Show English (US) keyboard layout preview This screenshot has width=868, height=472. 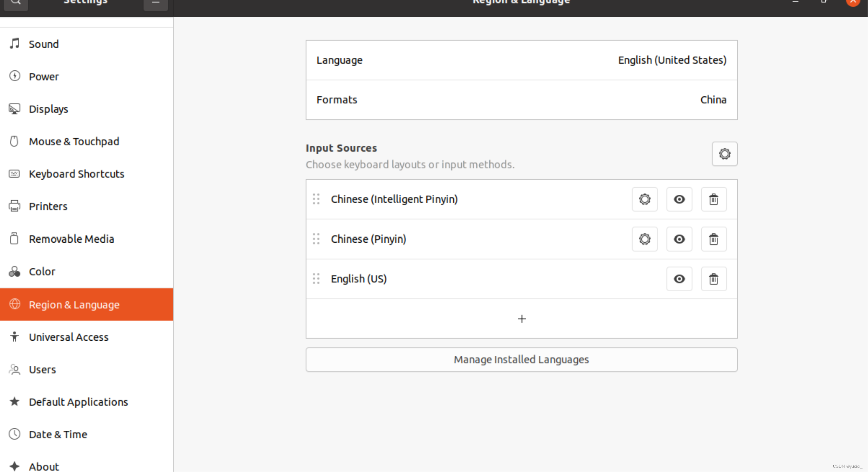pyautogui.click(x=679, y=279)
